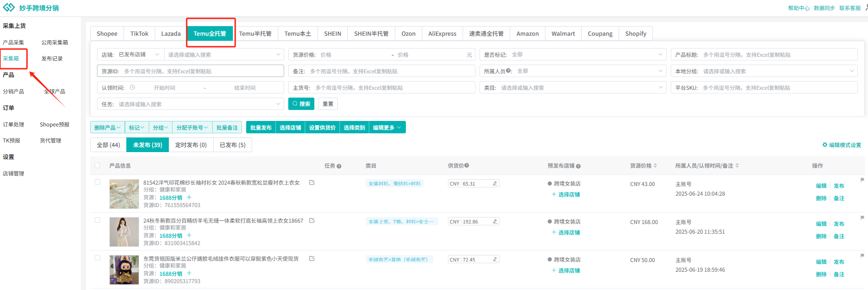
Task: Check the box for 81542洋气印花棉纱 product
Action: click(x=97, y=182)
